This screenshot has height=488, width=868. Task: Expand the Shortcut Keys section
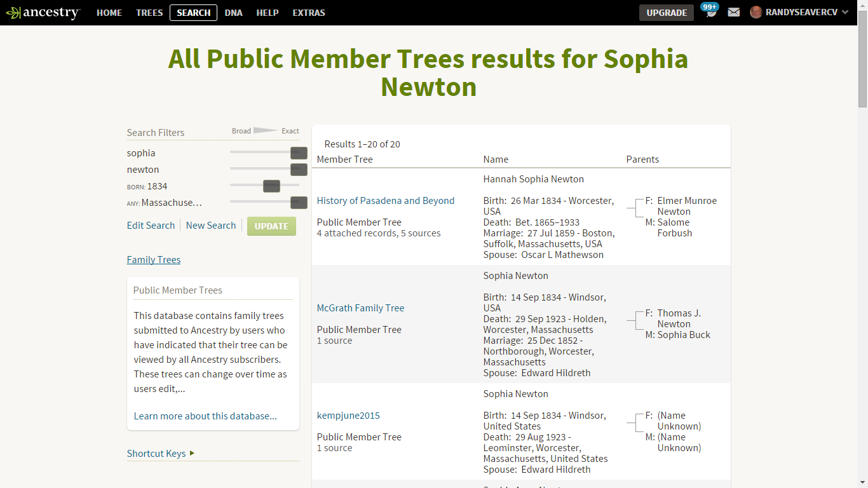(x=156, y=453)
